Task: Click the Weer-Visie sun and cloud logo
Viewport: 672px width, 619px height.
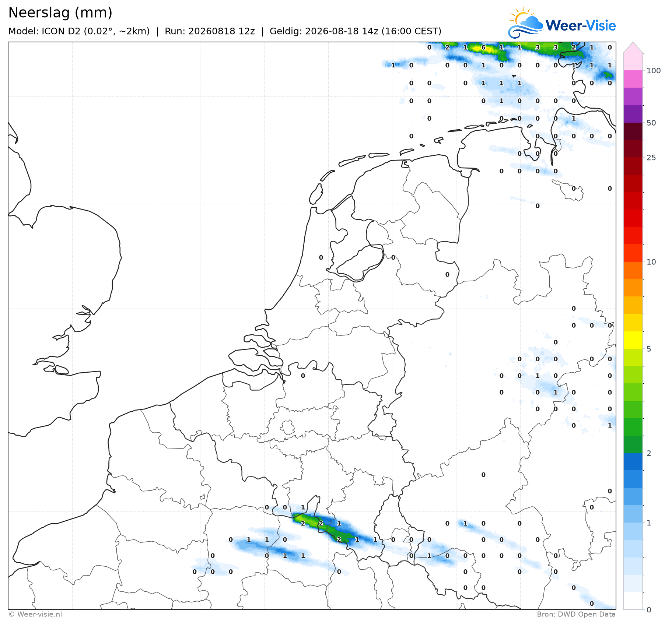Action: point(525,21)
